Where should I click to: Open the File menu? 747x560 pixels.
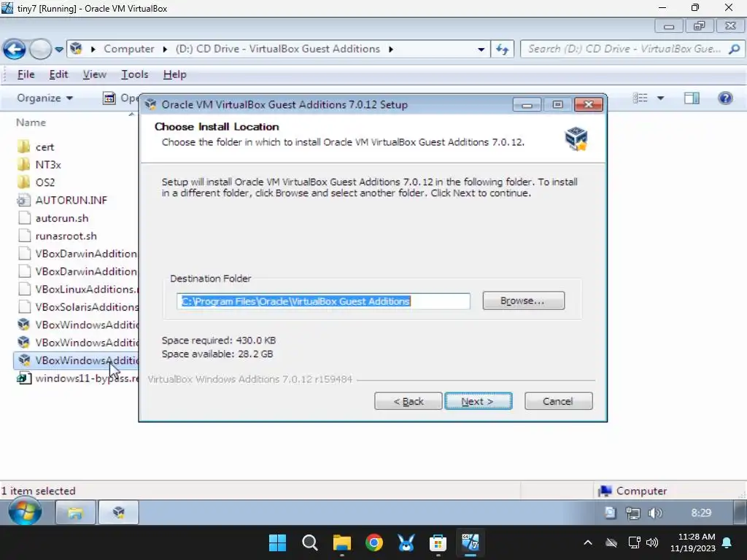coord(26,74)
